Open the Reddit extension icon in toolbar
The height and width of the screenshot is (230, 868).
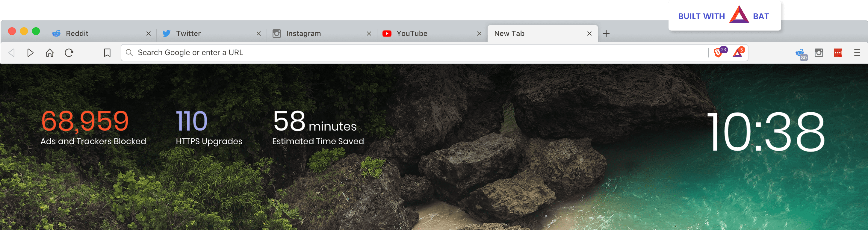800,53
